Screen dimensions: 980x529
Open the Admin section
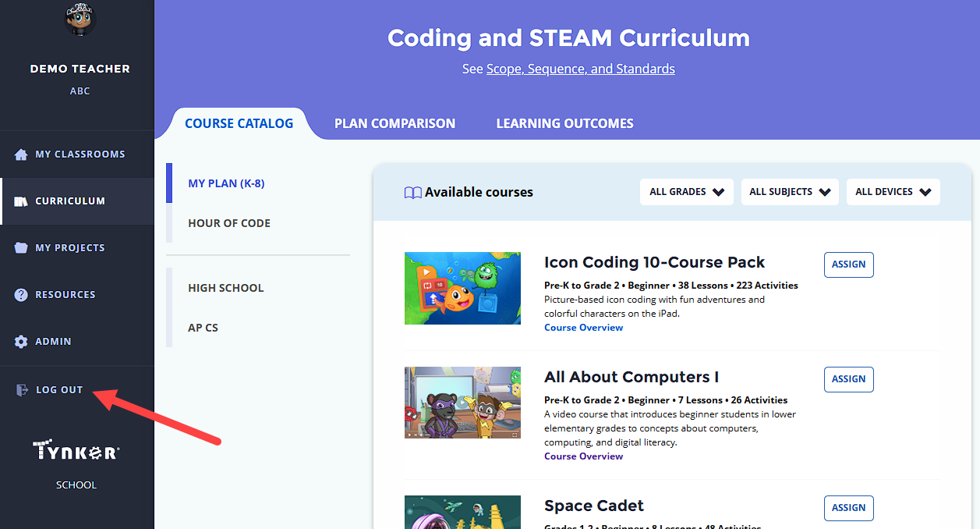77,342
